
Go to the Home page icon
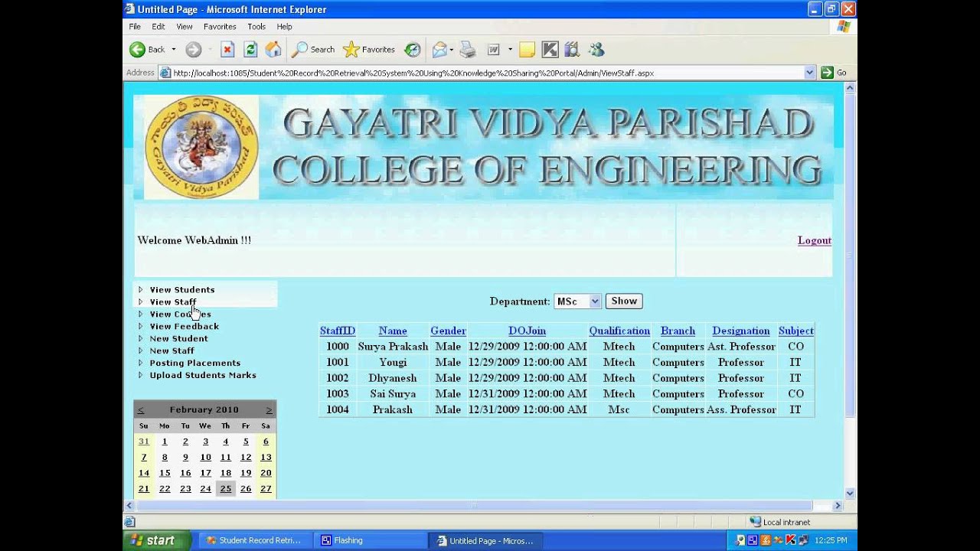(x=273, y=50)
